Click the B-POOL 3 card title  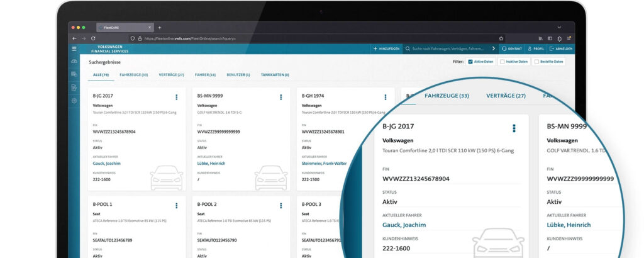click(311, 204)
